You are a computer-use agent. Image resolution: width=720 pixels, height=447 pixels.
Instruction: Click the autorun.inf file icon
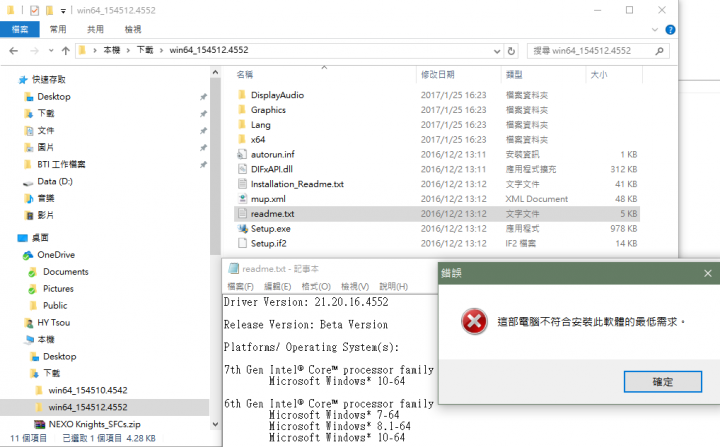tap(242, 154)
